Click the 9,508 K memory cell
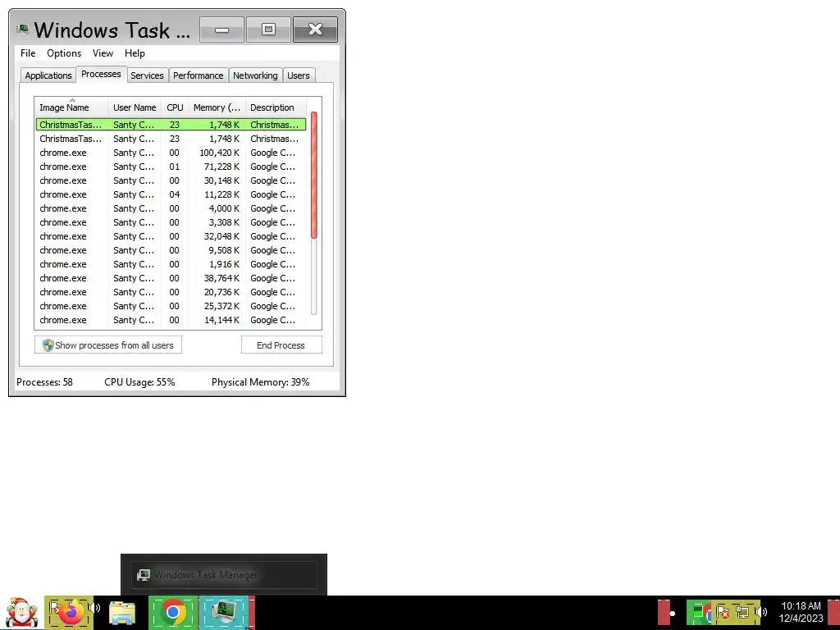 pyautogui.click(x=225, y=250)
